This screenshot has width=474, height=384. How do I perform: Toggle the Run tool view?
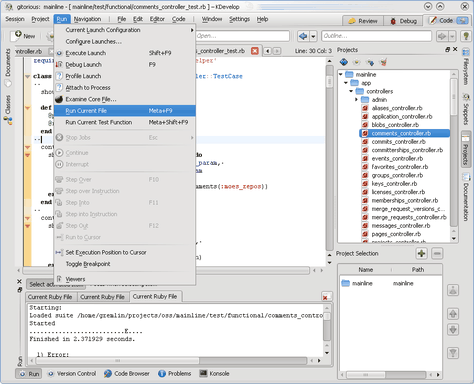tap(29, 374)
